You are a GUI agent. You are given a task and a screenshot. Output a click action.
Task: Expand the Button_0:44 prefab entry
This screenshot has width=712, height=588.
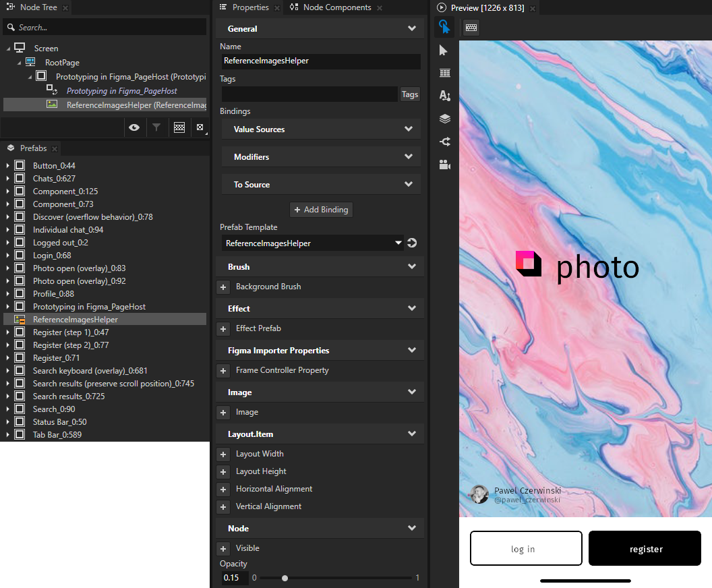click(8, 165)
